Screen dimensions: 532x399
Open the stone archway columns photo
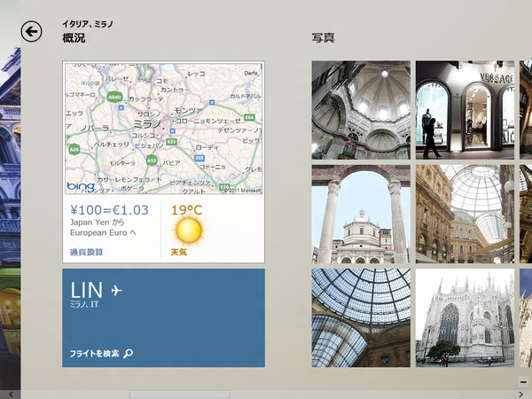(x=361, y=214)
